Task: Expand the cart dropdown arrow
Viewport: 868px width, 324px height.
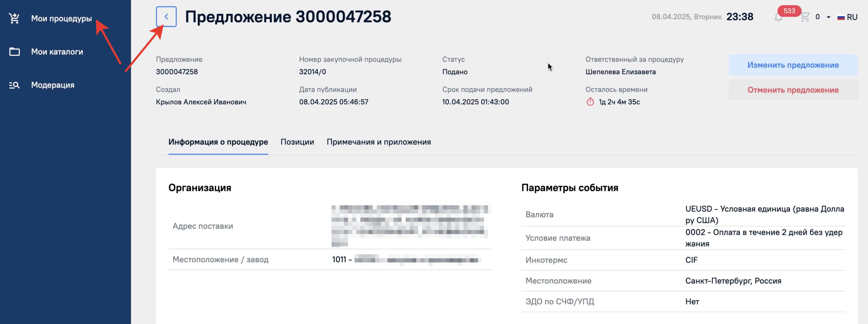Action: [x=828, y=17]
